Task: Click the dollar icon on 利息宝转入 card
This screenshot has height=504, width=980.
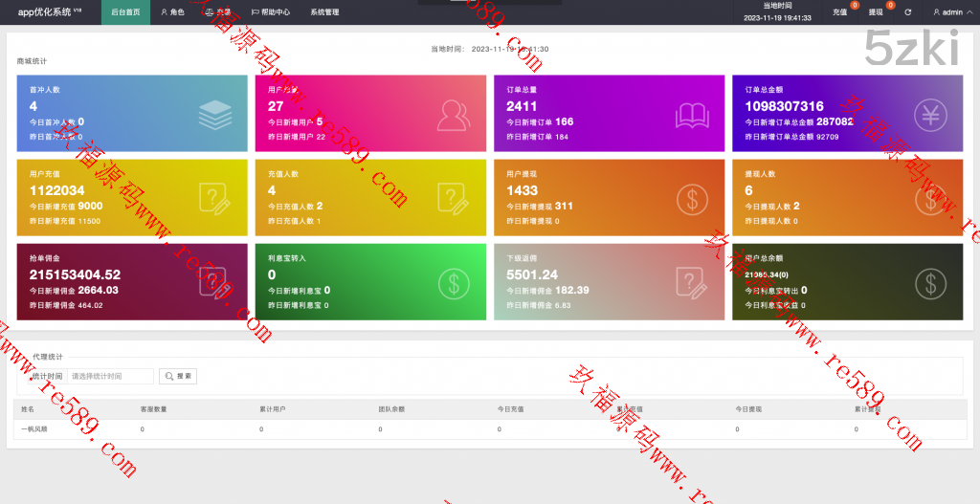Action: [453, 283]
